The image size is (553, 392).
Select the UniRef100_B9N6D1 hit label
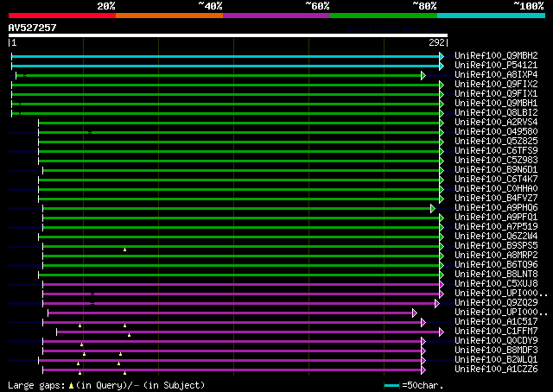tap(496, 170)
